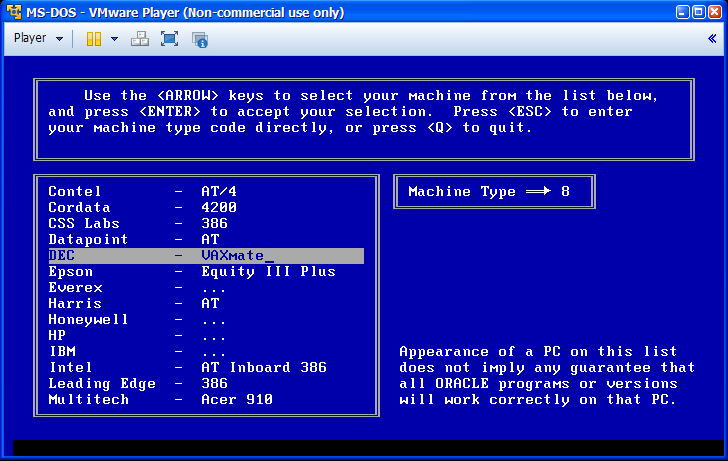This screenshot has height=461, width=728.
Task: Select the Contel AT/4 row
Action: tap(206, 191)
